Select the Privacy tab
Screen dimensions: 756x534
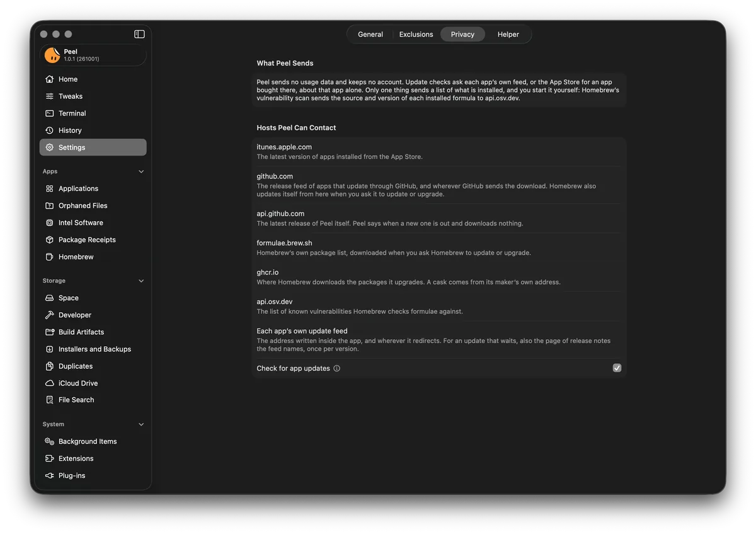point(462,34)
